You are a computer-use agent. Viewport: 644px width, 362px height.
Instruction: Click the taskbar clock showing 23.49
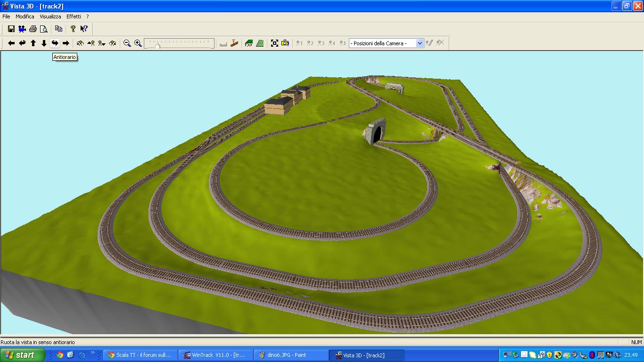tap(631, 355)
